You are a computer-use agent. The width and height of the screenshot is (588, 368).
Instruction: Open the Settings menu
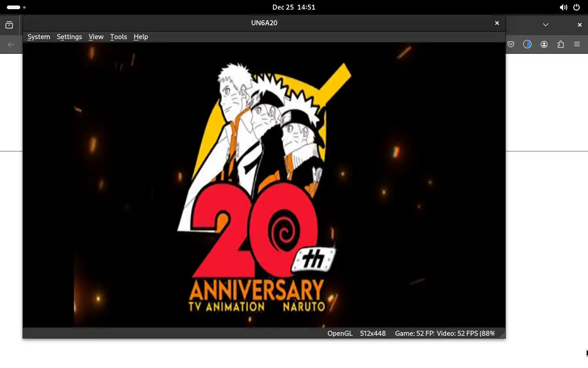tap(69, 37)
